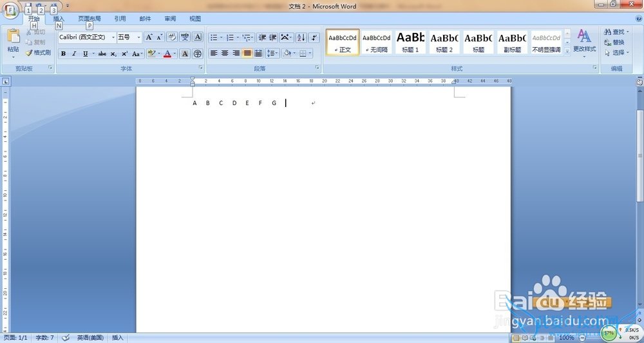Image resolution: width=644 pixels, height=343 pixels.
Task: Toggle the ruler button above the scrollbar
Action: [x=640, y=82]
